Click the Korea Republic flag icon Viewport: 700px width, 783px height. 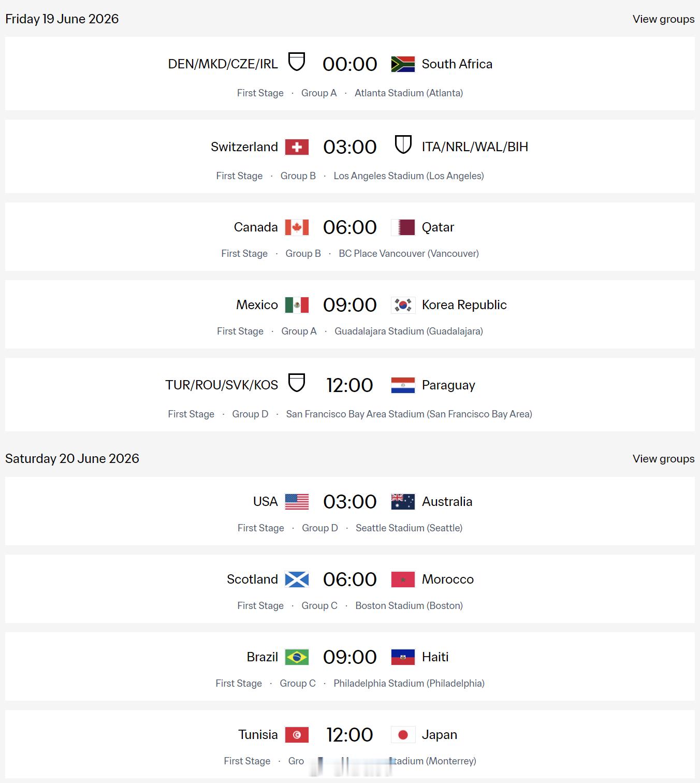click(403, 305)
